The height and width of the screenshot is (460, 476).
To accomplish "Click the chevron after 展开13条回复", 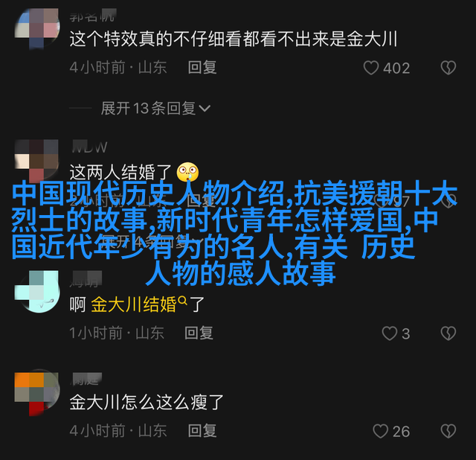I will pos(205,109).
